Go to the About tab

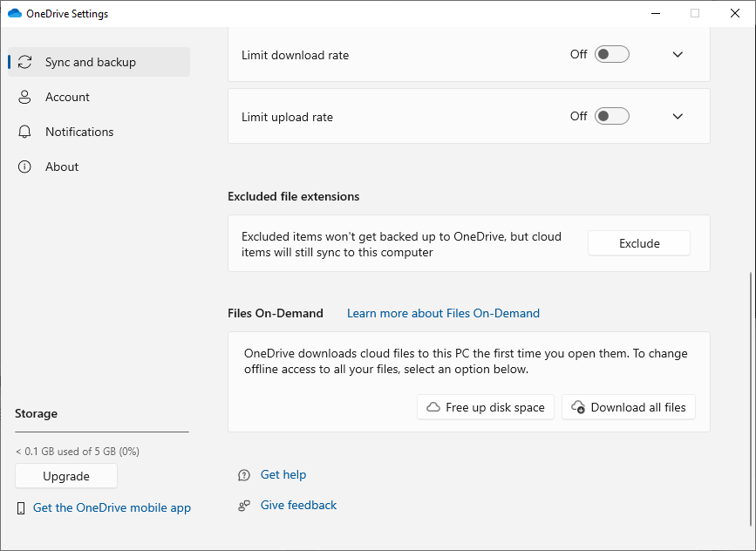click(62, 167)
